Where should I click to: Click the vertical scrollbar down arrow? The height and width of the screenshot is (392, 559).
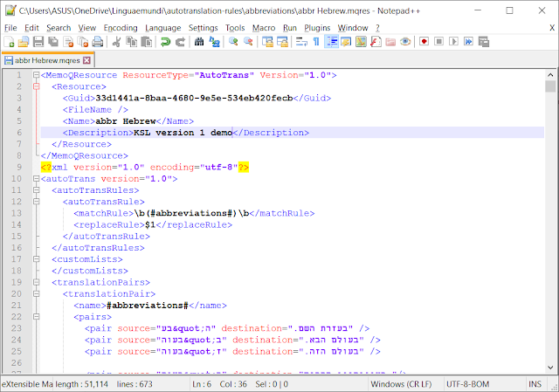550,367
